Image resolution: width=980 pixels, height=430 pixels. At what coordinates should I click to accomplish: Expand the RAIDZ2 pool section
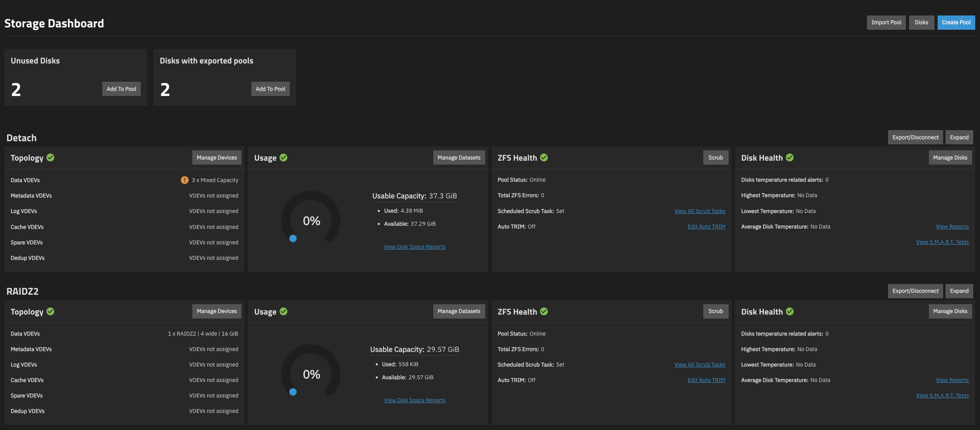pyautogui.click(x=959, y=291)
